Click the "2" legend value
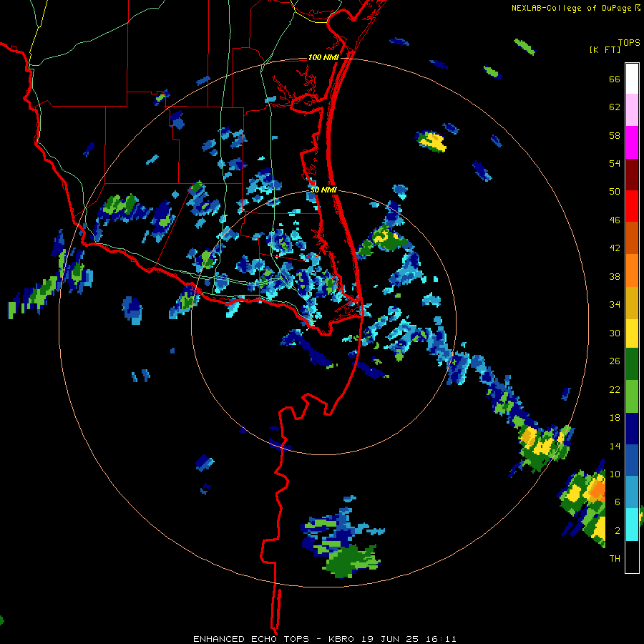This screenshot has width=644, height=644. [x=618, y=531]
